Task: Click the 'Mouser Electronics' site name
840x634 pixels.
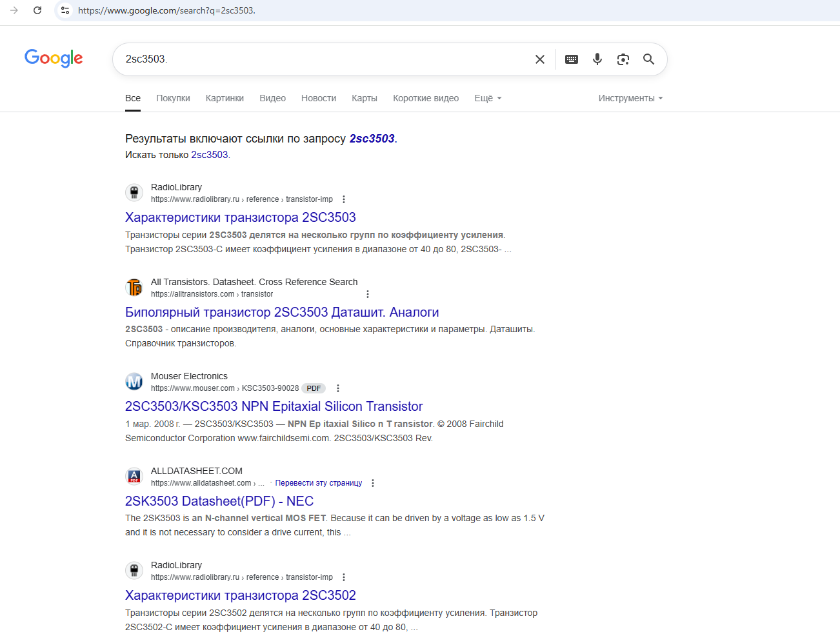Action: tap(189, 376)
